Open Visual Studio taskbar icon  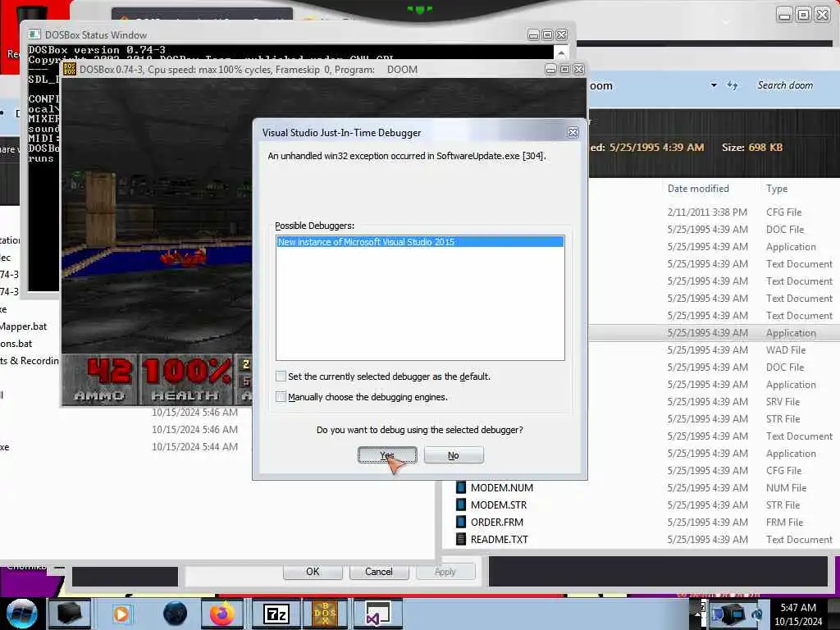[377, 614]
